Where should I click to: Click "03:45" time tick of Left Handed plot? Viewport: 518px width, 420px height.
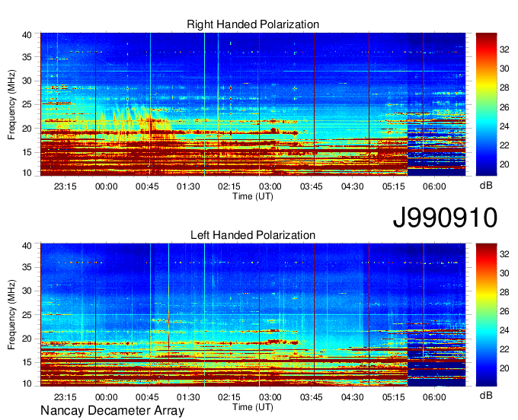click(312, 397)
